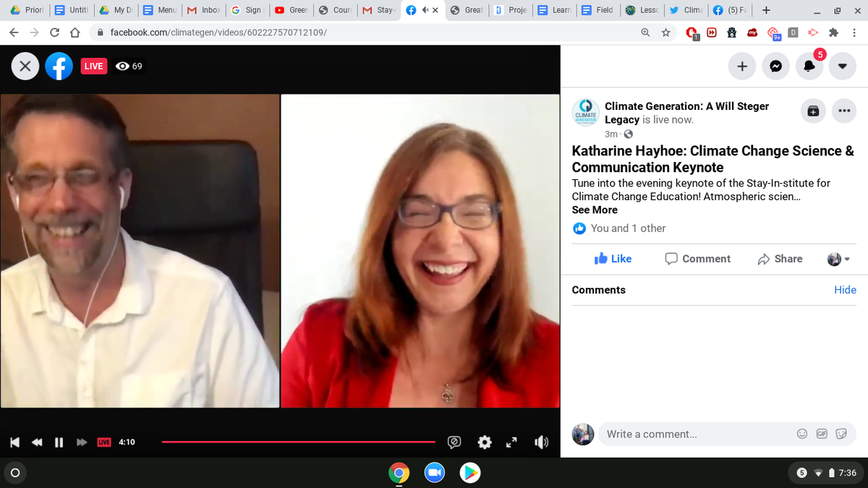868x488 pixels.
Task: Open Zoom from the shelf
Action: (434, 473)
